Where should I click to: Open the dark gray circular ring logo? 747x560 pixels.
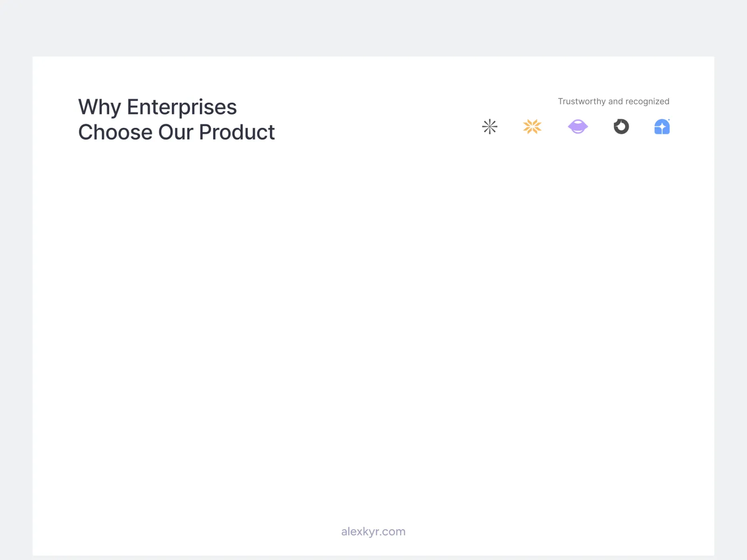(x=621, y=126)
